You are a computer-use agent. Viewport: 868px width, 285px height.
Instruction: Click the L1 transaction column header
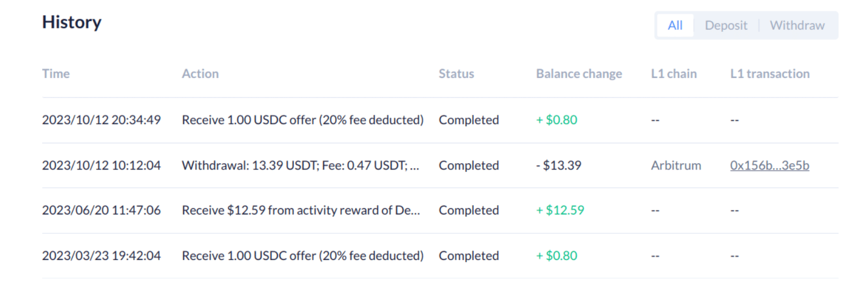tap(770, 74)
